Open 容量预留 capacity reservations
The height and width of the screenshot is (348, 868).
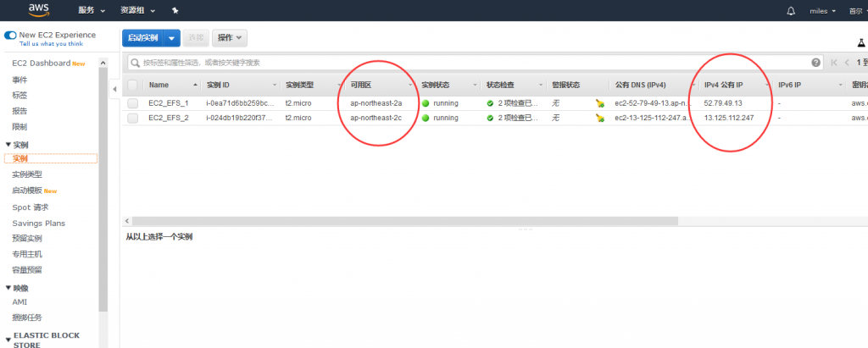click(x=27, y=271)
